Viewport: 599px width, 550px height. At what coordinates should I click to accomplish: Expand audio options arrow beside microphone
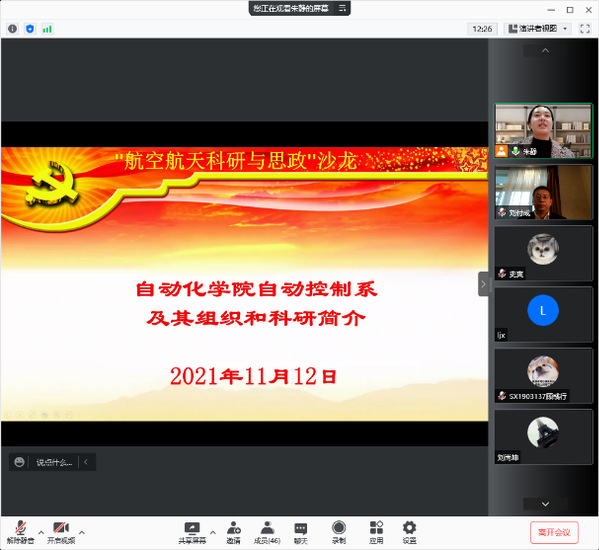click(x=41, y=532)
